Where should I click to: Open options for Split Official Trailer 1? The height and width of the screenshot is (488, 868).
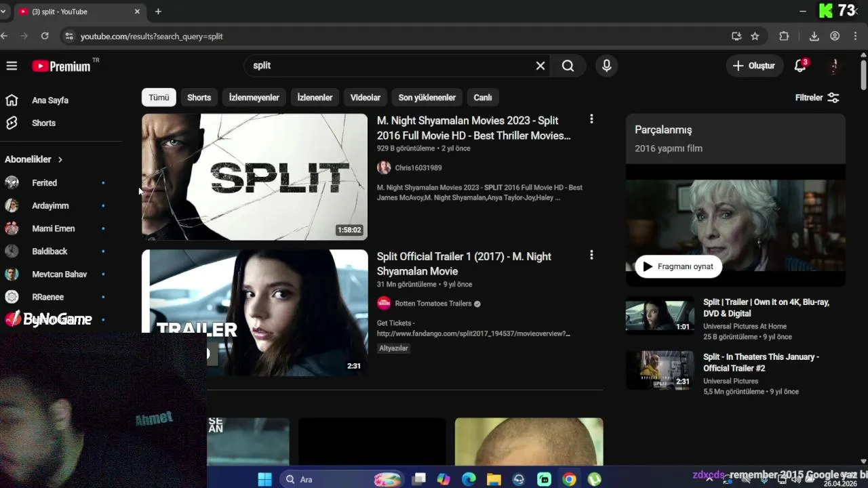point(591,256)
